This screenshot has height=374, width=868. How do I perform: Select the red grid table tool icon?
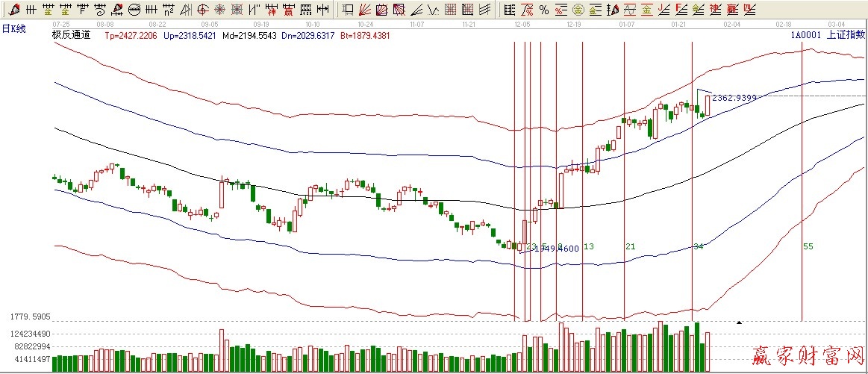pos(449,10)
